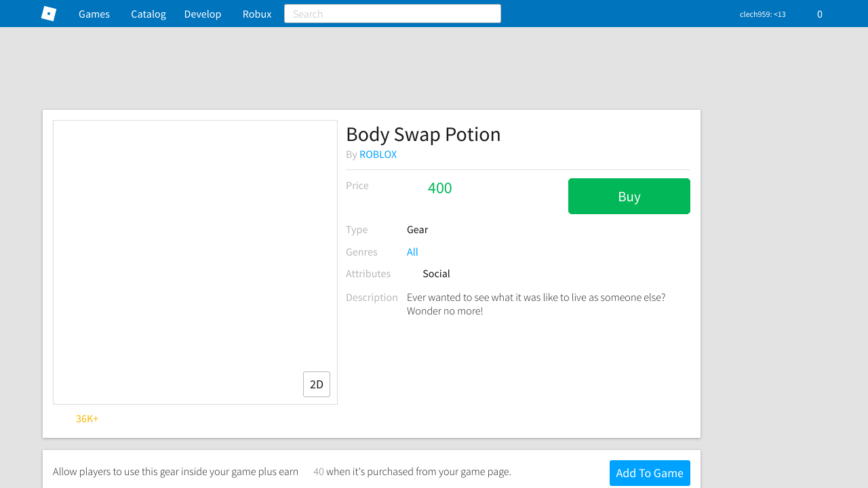The image size is (868, 488).
Task: Click the clech959 username in the header
Action: [x=762, y=14]
